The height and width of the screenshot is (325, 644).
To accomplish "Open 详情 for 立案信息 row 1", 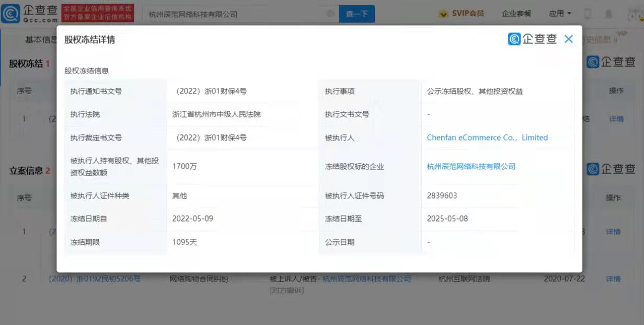I will click(x=613, y=231).
